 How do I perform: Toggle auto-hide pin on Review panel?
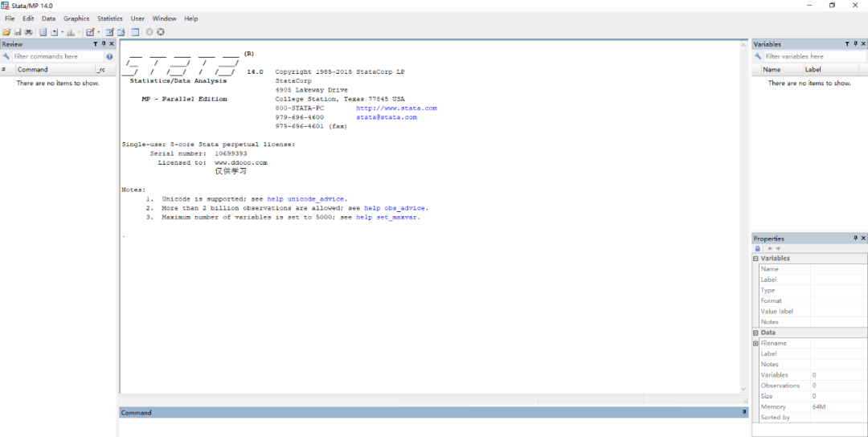point(103,44)
